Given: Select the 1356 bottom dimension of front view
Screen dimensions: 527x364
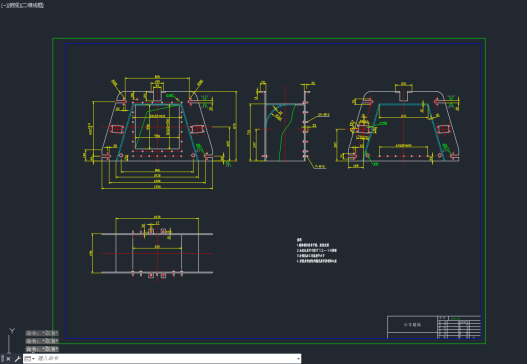Looking at the screenshot, I should (x=157, y=187).
